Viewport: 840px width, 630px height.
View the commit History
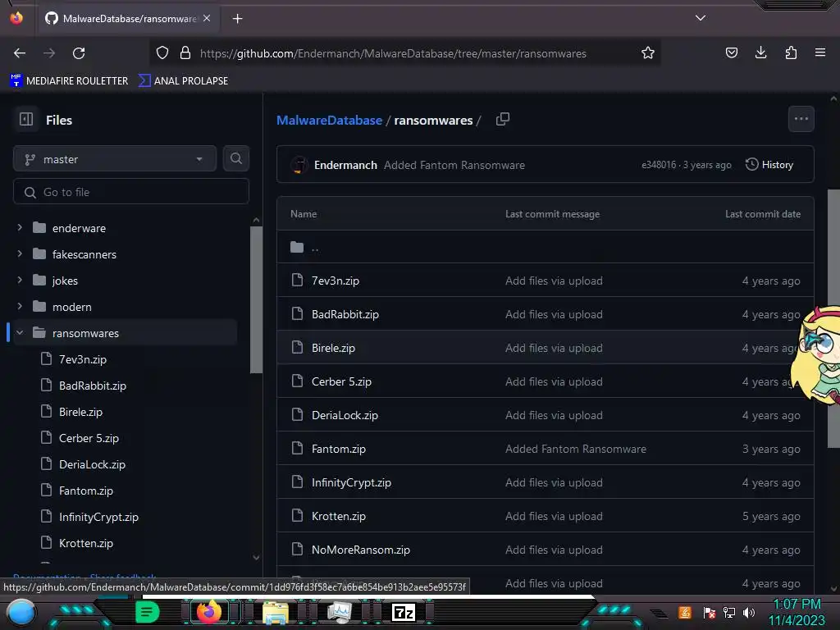[x=769, y=164]
